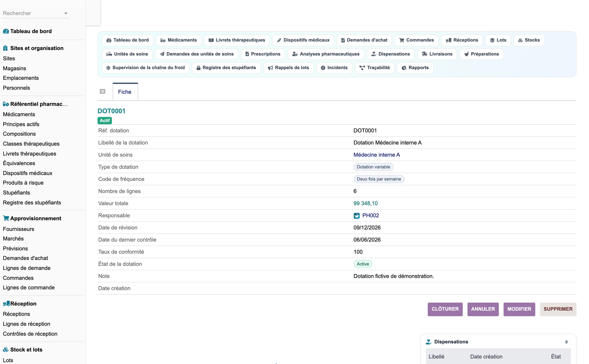Go to Demandes d'achat toolbar shortcut
The height and width of the screenshot is (364, 589).
pos(364,40)
